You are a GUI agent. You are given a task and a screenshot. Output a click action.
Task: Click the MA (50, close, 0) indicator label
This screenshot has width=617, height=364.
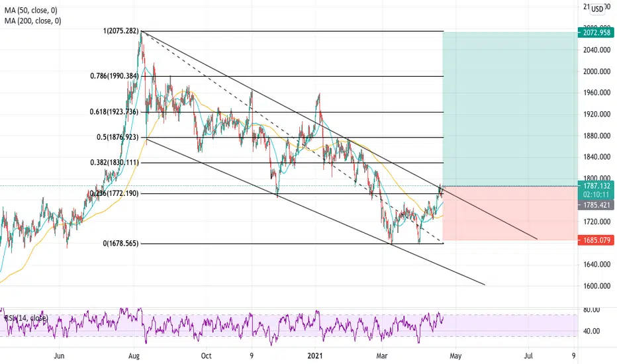click(30, 11)
